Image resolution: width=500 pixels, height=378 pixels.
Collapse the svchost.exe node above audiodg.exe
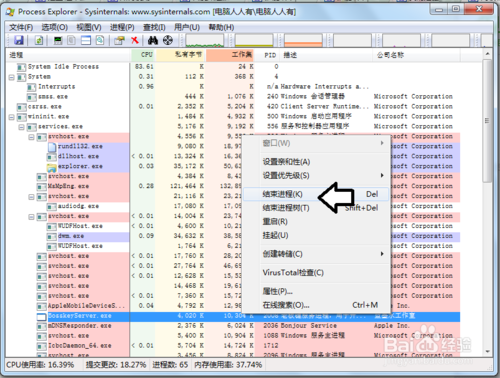(x=32, y=197)
